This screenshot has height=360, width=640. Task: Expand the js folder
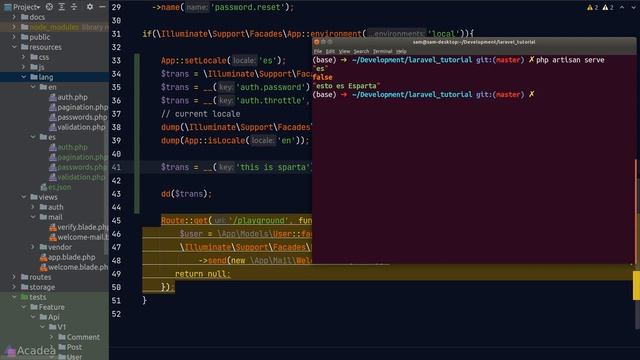[x=24, y=67]
